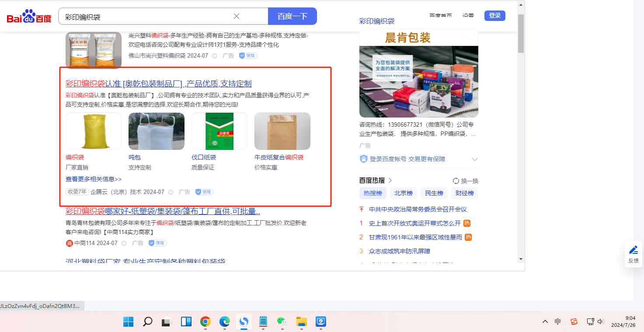The image size is (644, 332).
Task: Open the 彩印编织袋认准 奥乾包装制品厂 result title
Action: coord(159,84)
